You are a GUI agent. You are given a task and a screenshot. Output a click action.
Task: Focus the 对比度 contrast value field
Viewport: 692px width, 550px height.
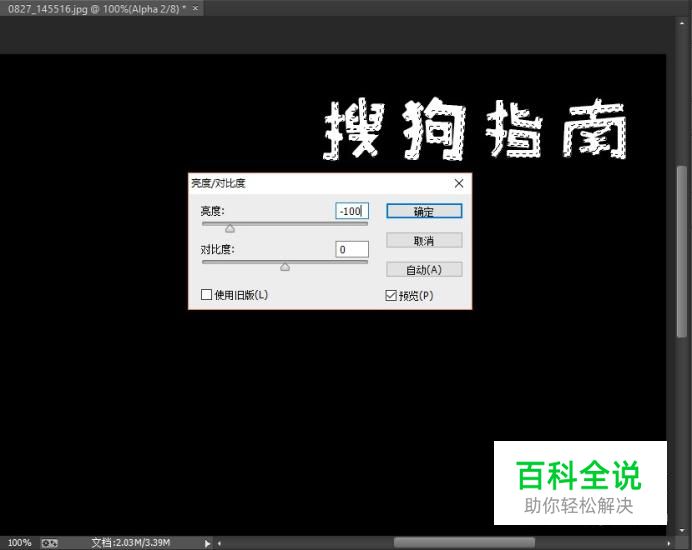(352, 249)
